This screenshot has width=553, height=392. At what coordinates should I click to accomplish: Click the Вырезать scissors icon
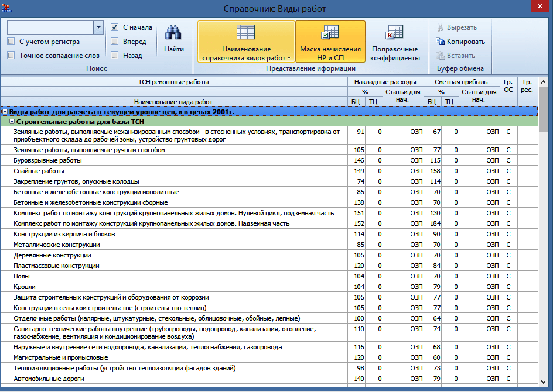440,27
